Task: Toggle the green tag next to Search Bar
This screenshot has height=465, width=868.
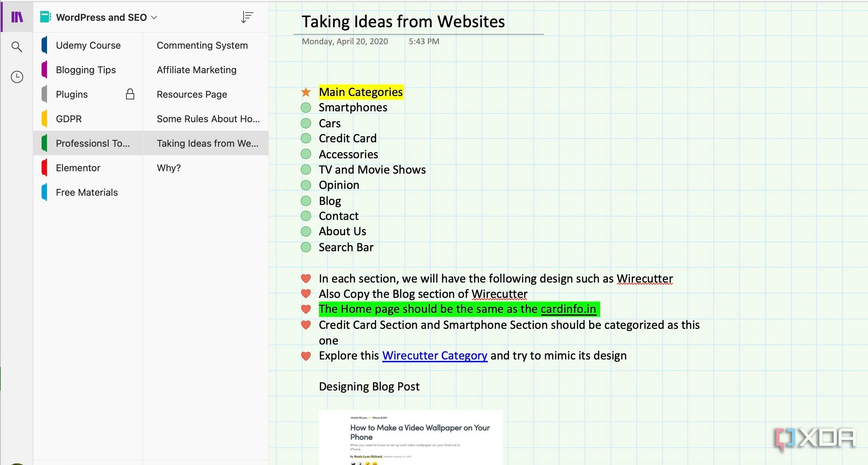Action: click(x=306, y=247)
